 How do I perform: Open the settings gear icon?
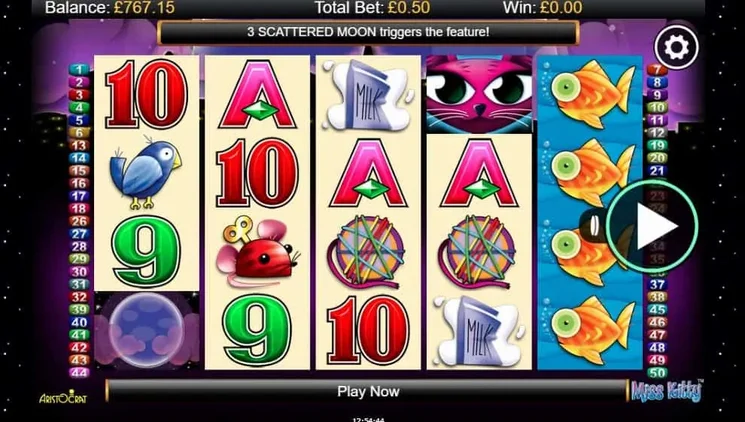click(676, 47)
